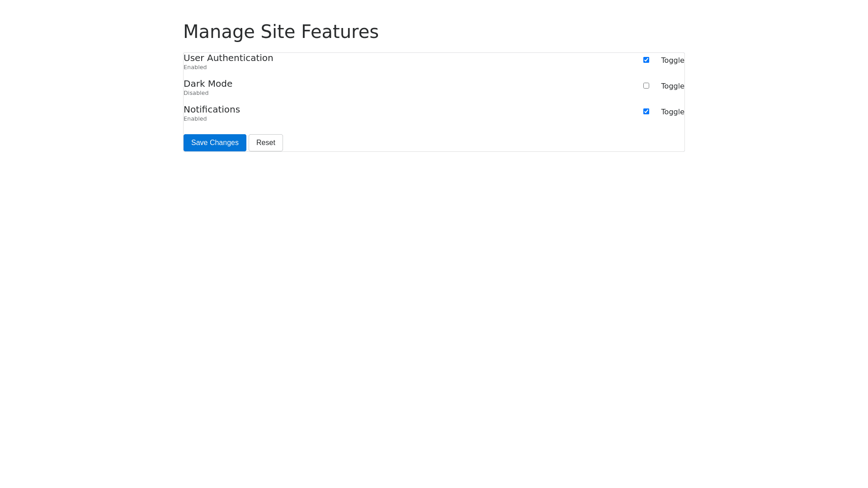Screen dimensions: 868x488
Task: Click the word Site in the heading
Action: point(278,32)
